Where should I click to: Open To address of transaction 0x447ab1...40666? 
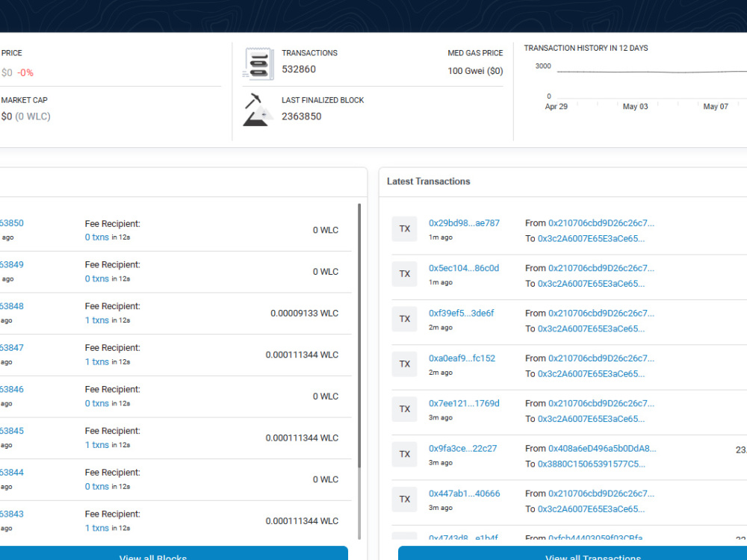(x=591, y=509)
